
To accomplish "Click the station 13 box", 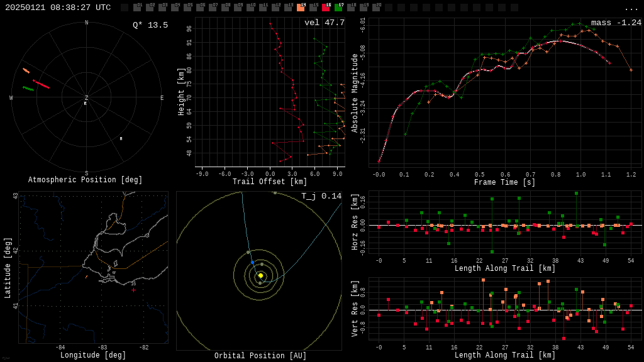I will pos(288,7).
